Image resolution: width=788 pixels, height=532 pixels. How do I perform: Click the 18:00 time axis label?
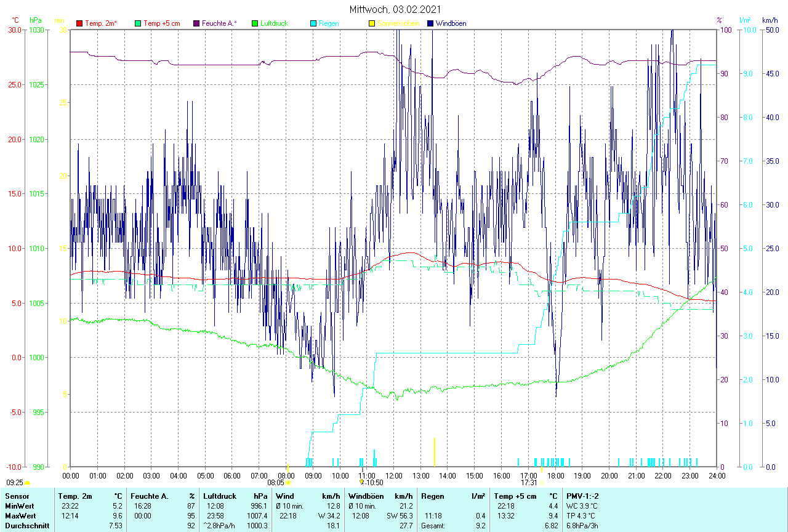pyautogui.click(x=556, y=475)
